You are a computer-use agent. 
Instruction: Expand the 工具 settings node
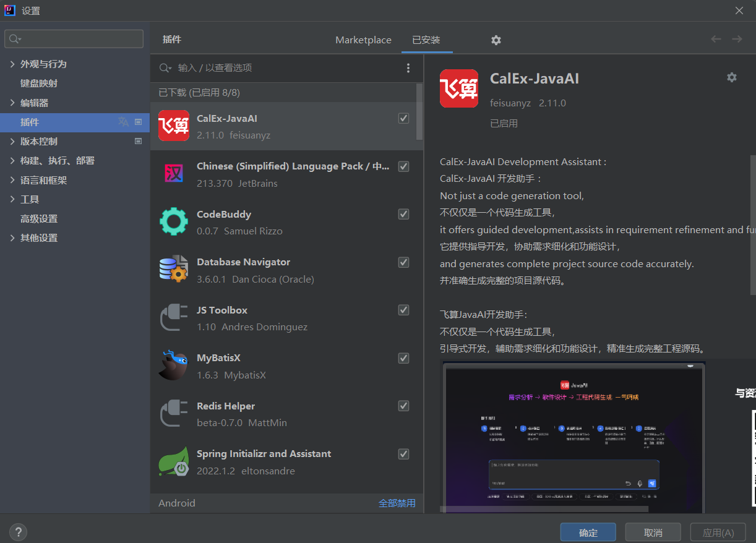(x=12, y=199)
